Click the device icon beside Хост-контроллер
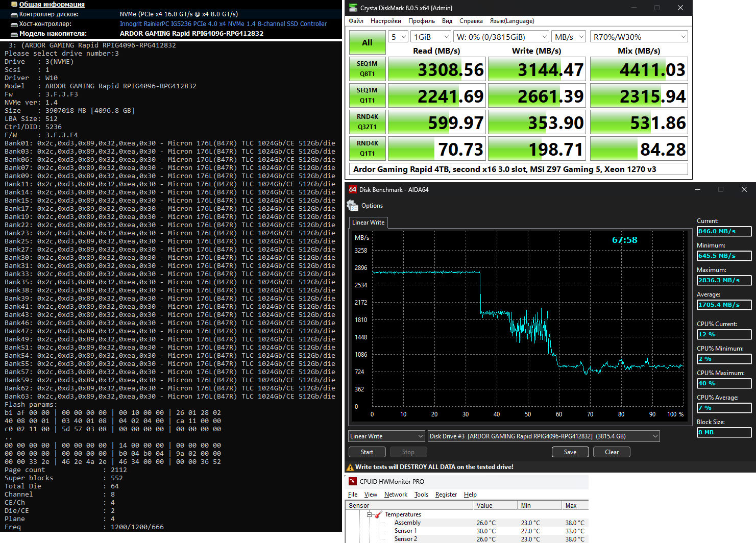The image size is (756, 543). [14, 24]
